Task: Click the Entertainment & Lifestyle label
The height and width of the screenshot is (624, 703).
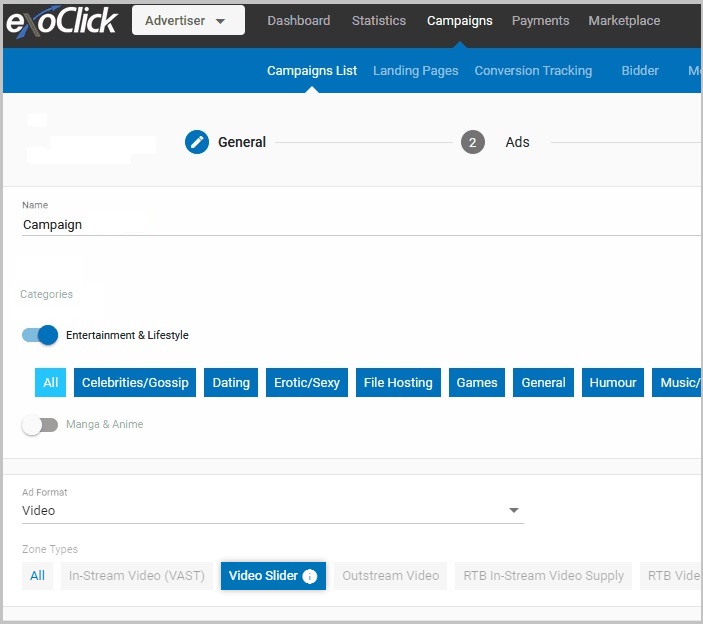Action: tap(127, 335)
